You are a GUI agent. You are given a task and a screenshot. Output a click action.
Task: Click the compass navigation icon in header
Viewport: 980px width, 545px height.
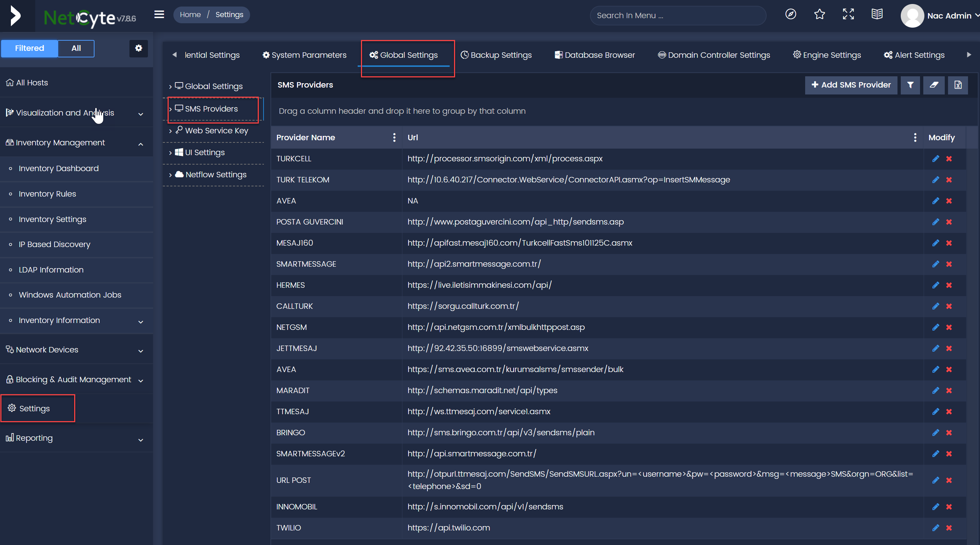click(x=791, y=15)
